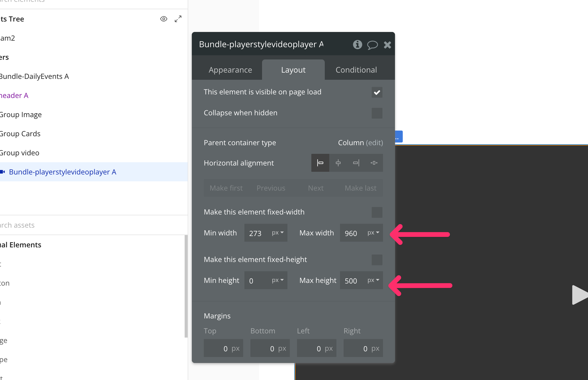Click the info icon in element editor header
This screenshot has height=380, width=588.
pyautogui.click(x=357, y=45)
